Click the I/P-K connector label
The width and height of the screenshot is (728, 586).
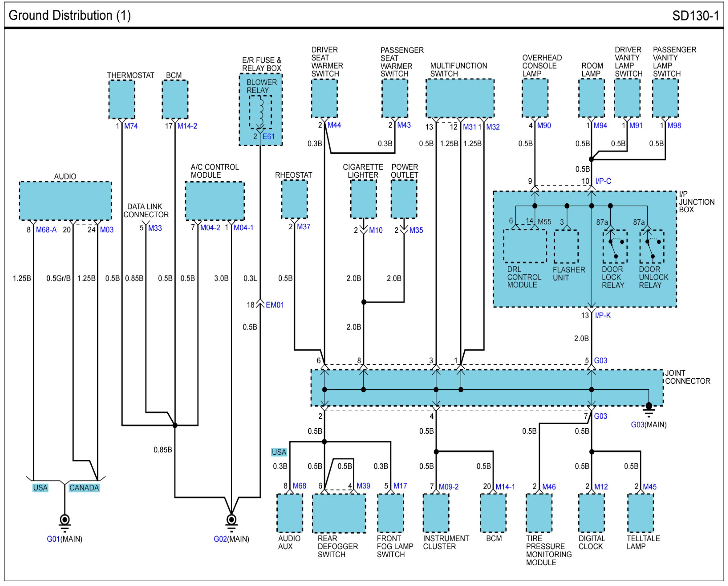(x=603, y=316)
